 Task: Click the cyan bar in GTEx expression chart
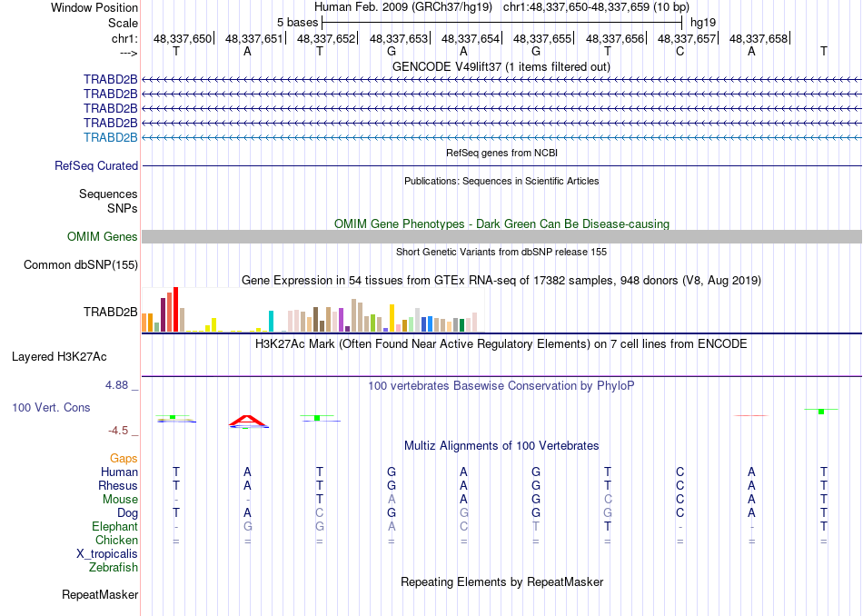tap(271, 321)
